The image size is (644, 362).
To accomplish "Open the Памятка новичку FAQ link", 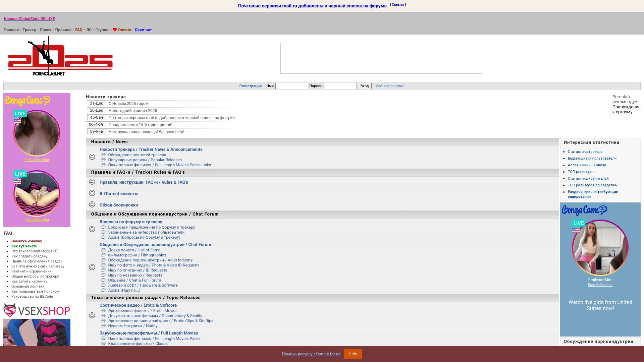I will 26,241.
